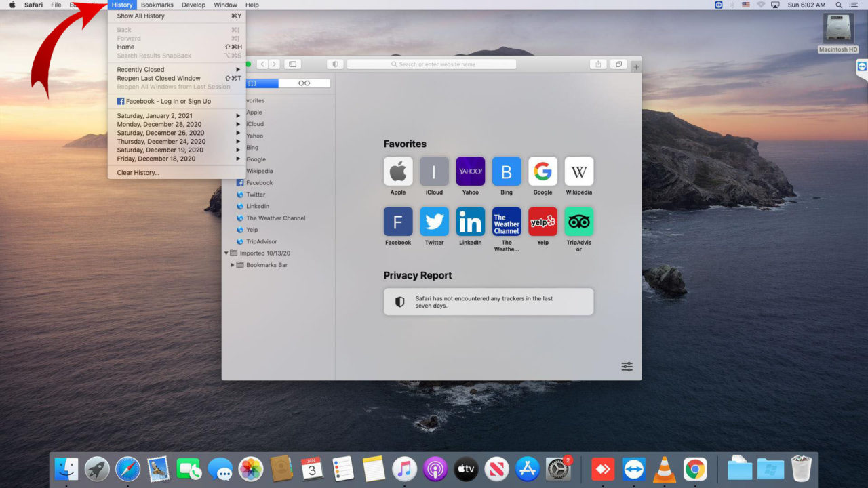Viewport: 868px width, 488px height.
Task: Collapse the Imported 10/13/20 folder
Action: click(226, 253)
